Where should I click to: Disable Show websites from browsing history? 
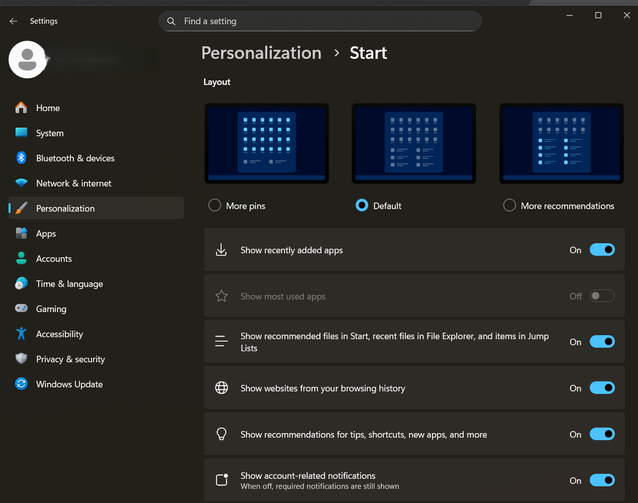[x=601, y=388]
